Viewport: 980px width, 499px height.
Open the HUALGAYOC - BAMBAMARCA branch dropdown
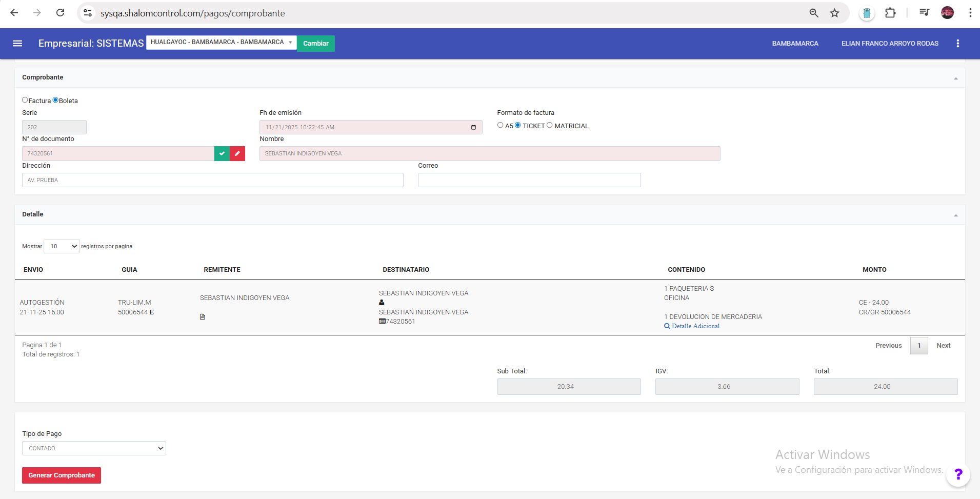(221, 43)
